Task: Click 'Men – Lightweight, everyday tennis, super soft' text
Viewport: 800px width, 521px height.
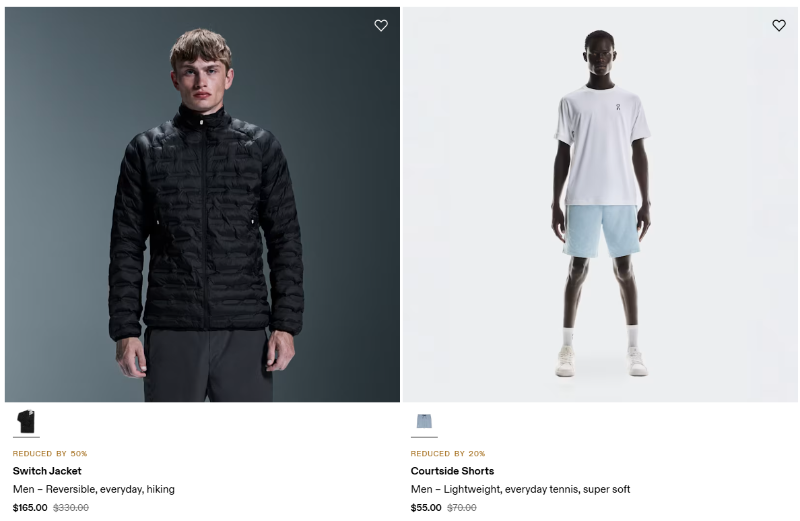Action: pyautogui.click(x=520, y=489)
